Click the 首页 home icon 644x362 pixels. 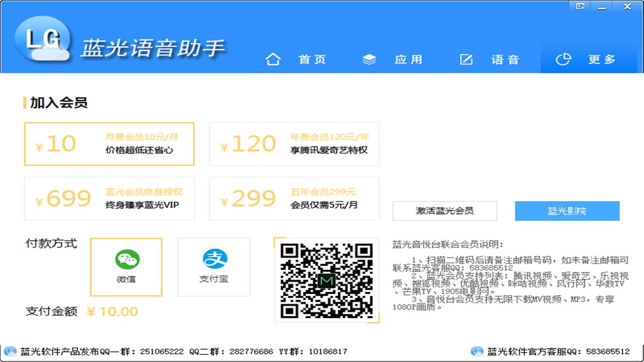273,59
